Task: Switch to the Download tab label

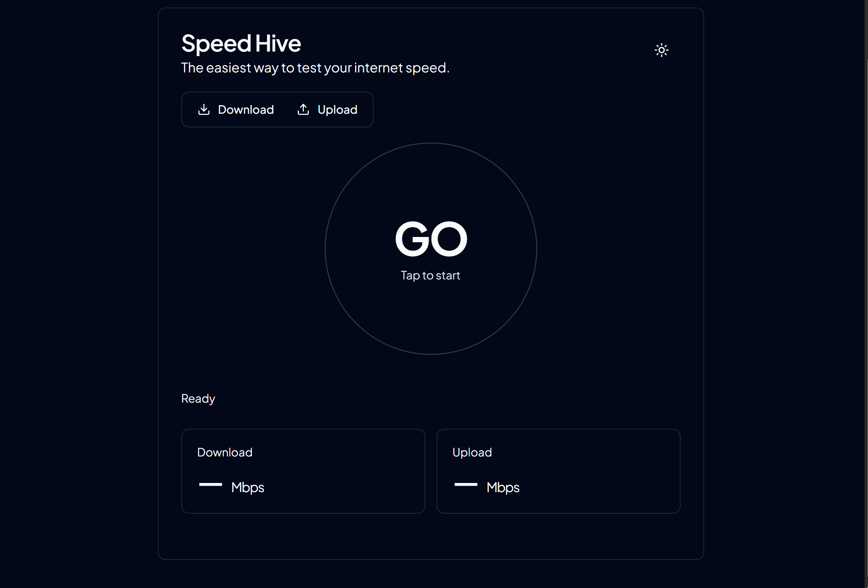Action: click(246, 110)
